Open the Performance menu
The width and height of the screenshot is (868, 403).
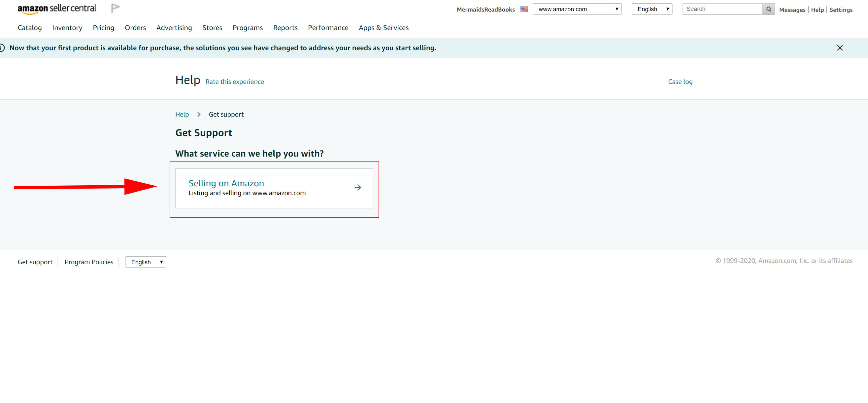pyautogui.click(x=328, y=28)
